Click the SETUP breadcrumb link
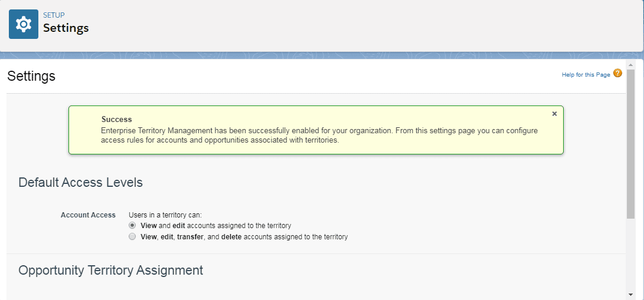The width and height of the screenshot is (644, 300). point(54,15)
